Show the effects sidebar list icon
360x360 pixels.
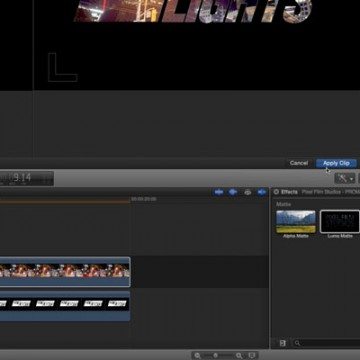(x=282, y=343)
